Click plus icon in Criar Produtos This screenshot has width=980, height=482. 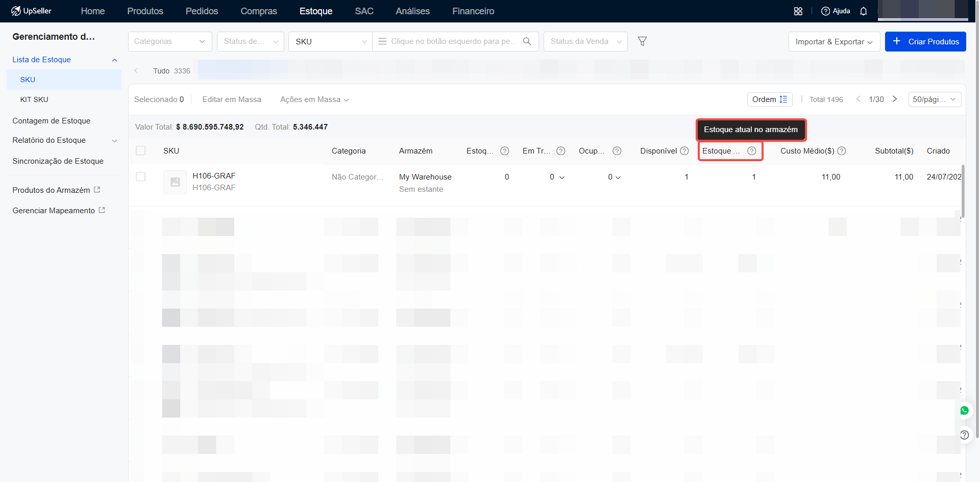click(897, 41)
